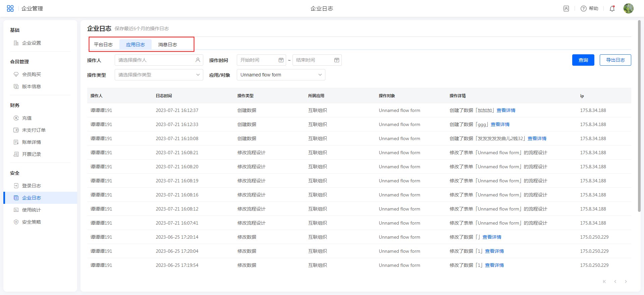Open 查看详情 link for 「加加加」 record
644x295 pixels.
pyautogui.click(x=506, y=110)
